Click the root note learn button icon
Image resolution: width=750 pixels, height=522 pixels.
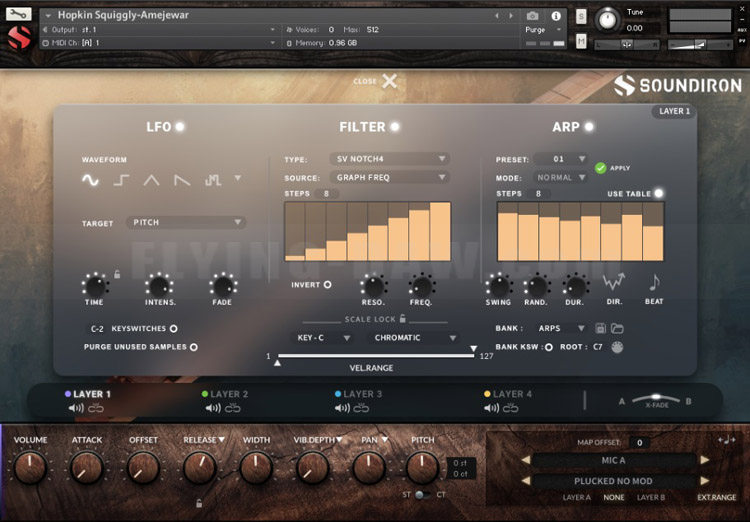click(x=617, y=347)
